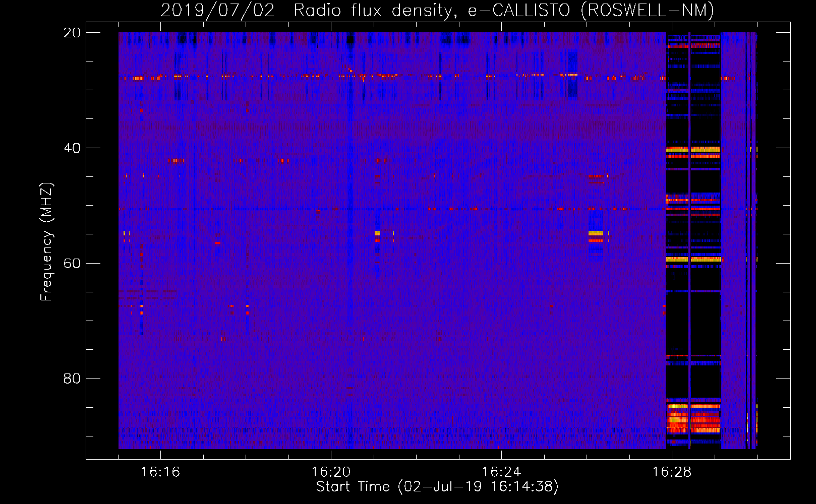
Task: Click the 16:24 time tick label
Action: coord(501,472)
